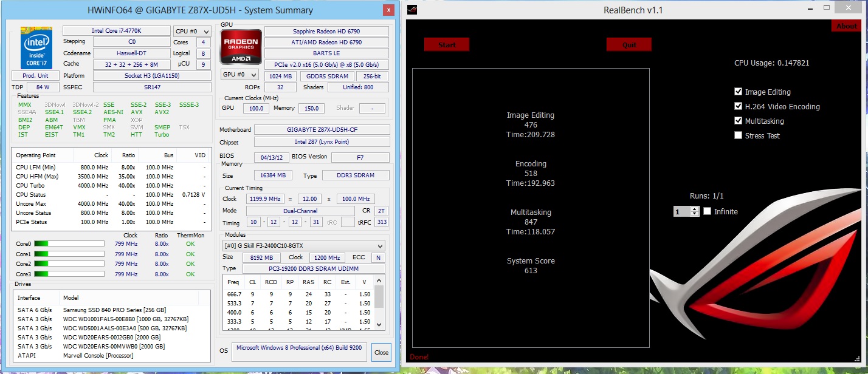Open the About button in RealBench
The height and width of the screenshot is (374, 868).
846,26
